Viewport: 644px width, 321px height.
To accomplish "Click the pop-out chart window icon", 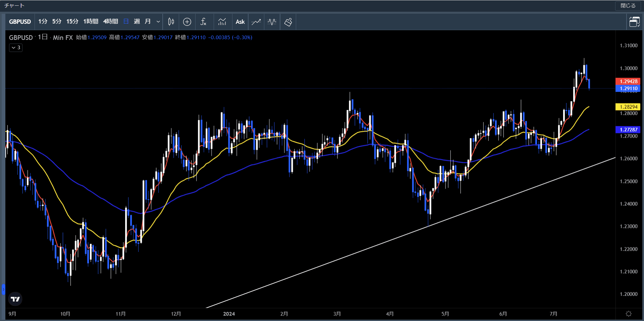I will click(634, 22).
